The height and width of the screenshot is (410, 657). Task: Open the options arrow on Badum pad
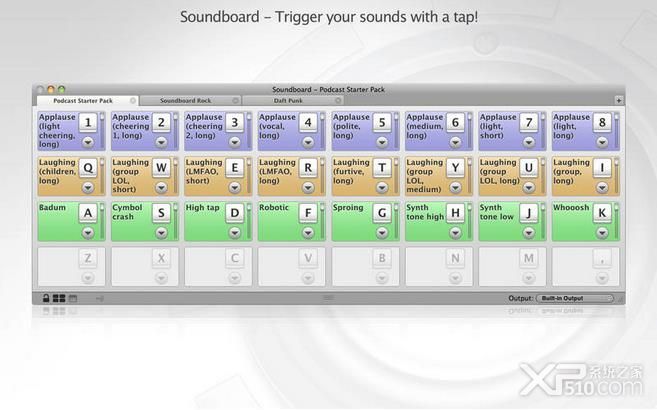(88, 233)
